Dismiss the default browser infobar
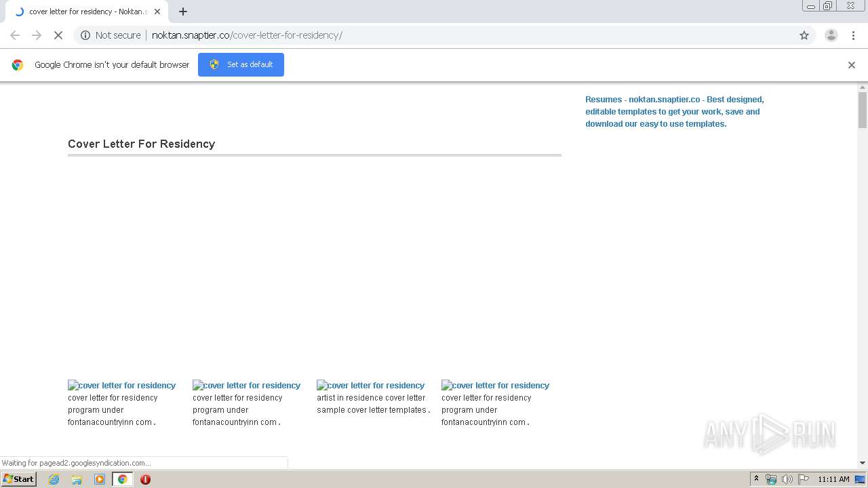This screenshot has height=488, width=868. point(852,65)
